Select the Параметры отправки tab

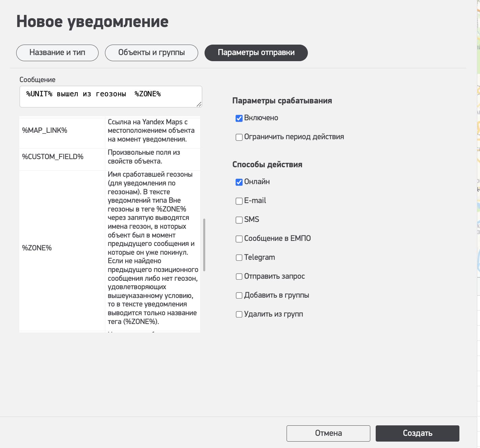tap(256, 53)
